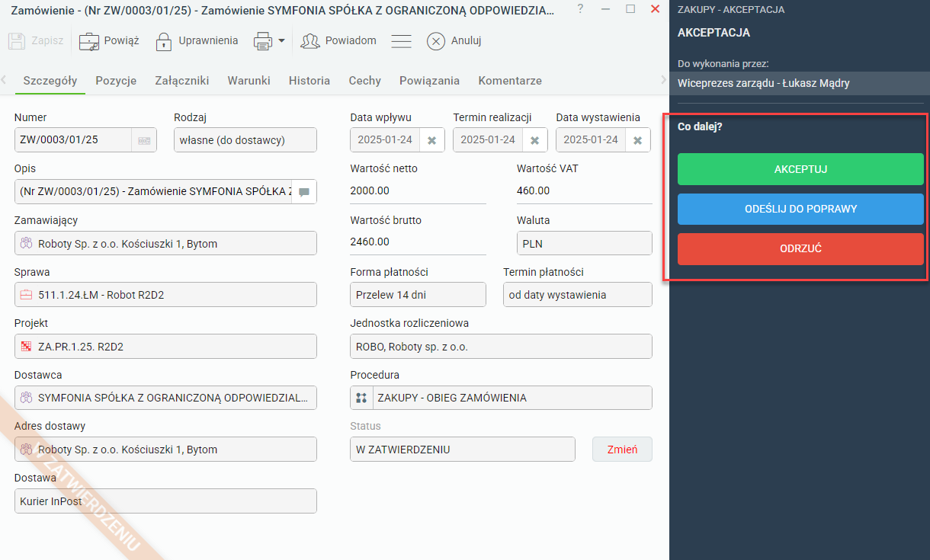Click Data wpływu date field
Image resolution: width=930 pixels, height=560 pixels.
[x=385, y=140]
